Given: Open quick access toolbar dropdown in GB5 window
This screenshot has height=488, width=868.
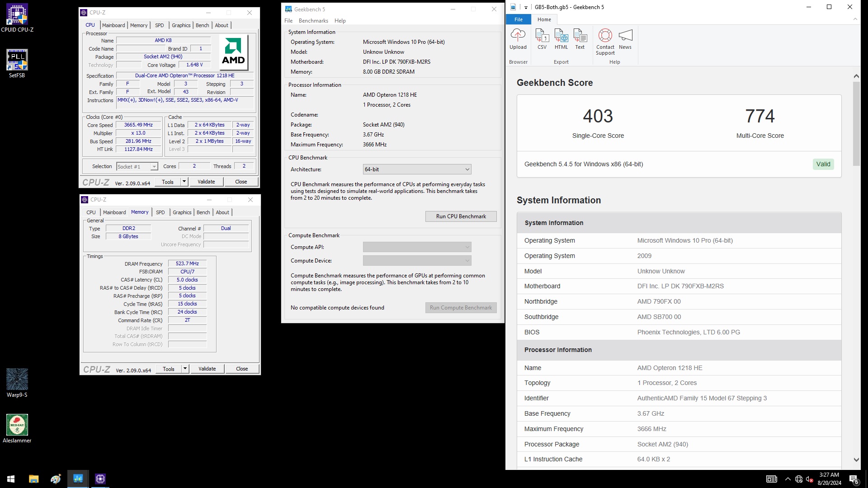Looking at the screenshot, I should coord(526,7).
